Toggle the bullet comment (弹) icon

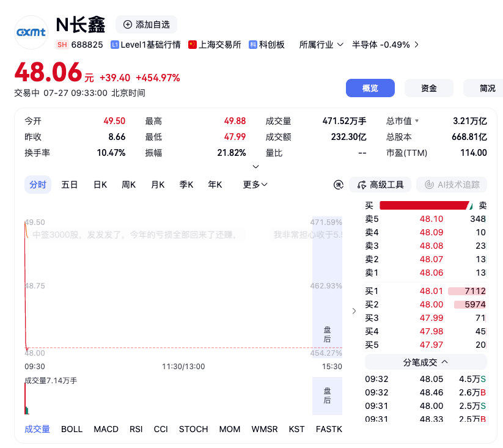339,185
